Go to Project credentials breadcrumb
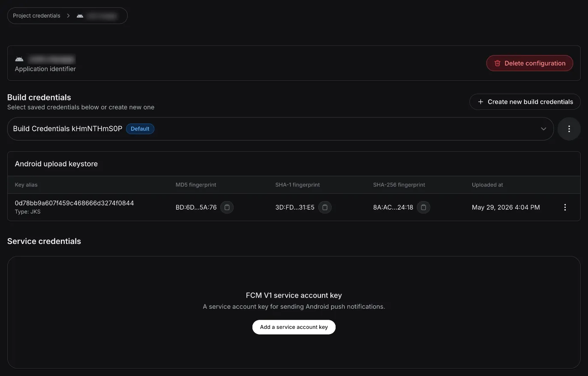 coord(36,16)
